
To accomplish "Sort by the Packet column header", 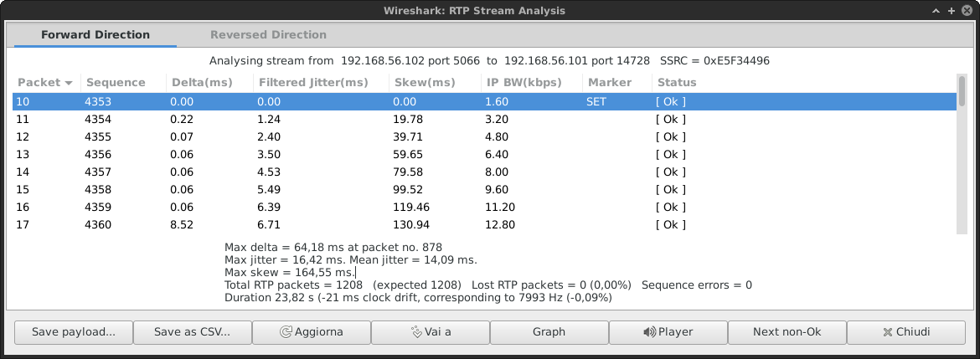I will pyautogui.click(x=45, y=82).
